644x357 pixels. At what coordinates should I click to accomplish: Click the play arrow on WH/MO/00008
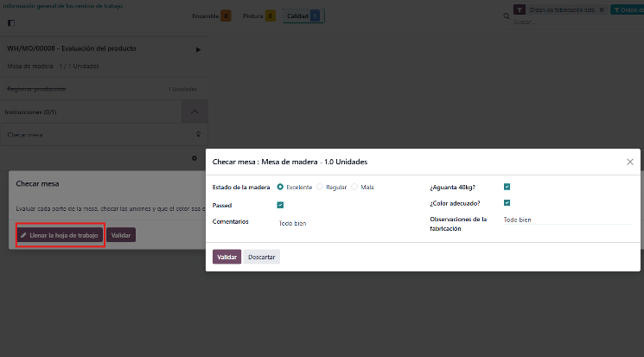(198, 50)
